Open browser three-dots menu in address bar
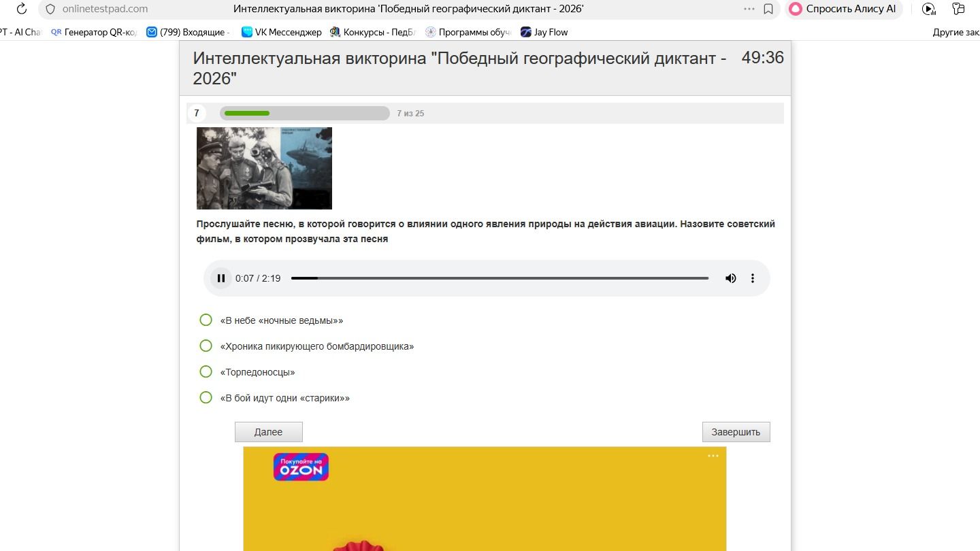Screen dimensions: 980x551 click(x=749, y=9)
